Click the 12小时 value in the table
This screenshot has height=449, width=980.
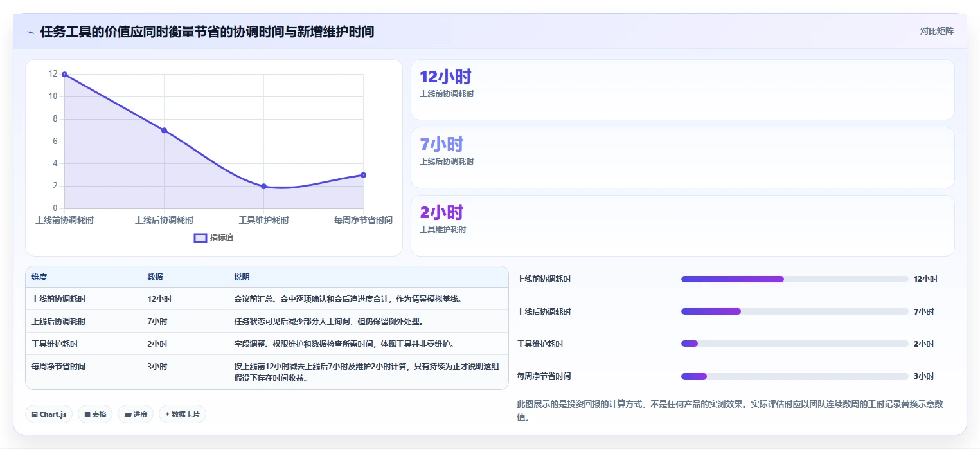pos(159,299)
